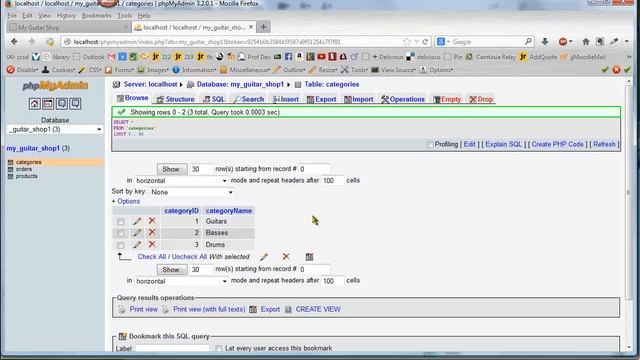Select checkbox for the Basses row

pyautogui.click(x=120, y=233)
